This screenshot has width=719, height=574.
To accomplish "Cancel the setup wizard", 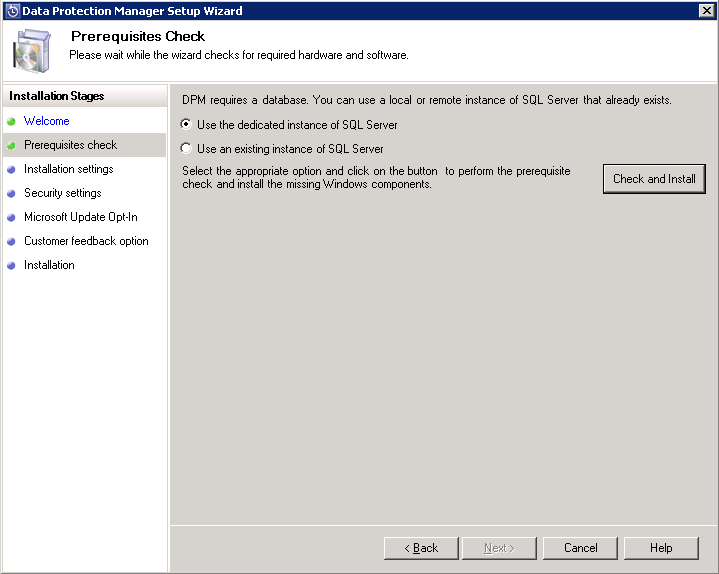I will [x=581, y=548].
